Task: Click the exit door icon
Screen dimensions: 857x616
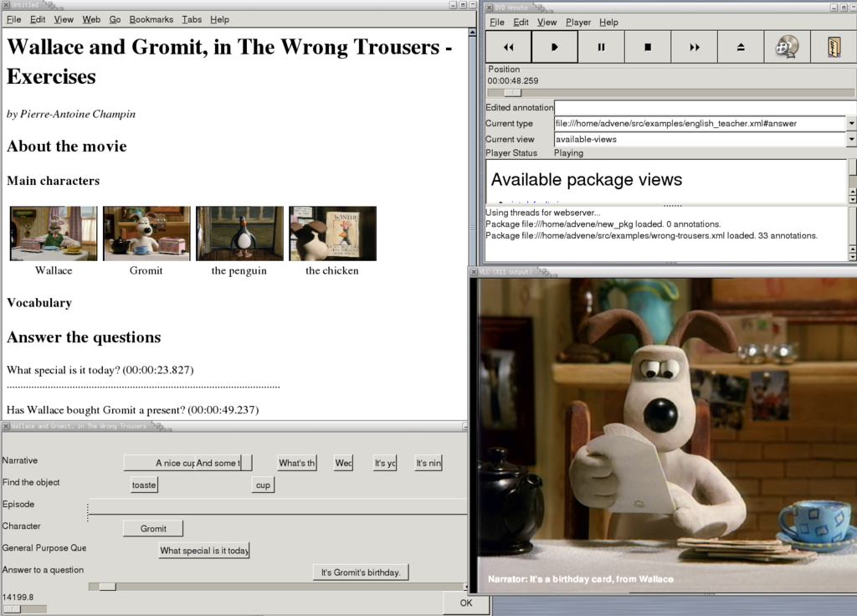Action: (834, 47)
